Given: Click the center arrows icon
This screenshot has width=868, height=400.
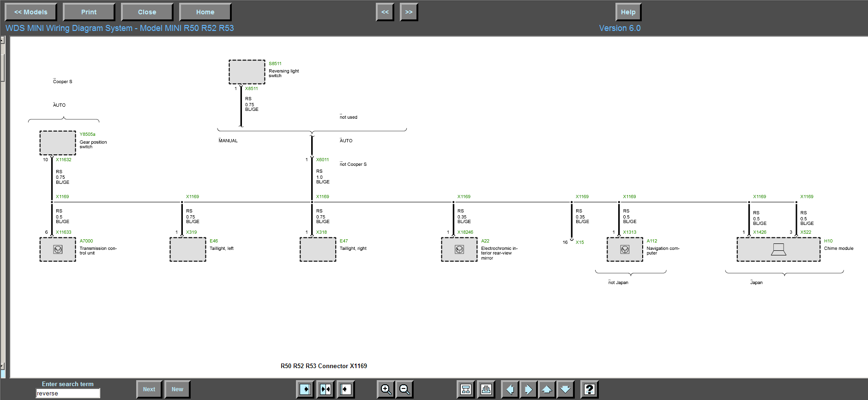Looking at the screenshot, I should [325, 389].
